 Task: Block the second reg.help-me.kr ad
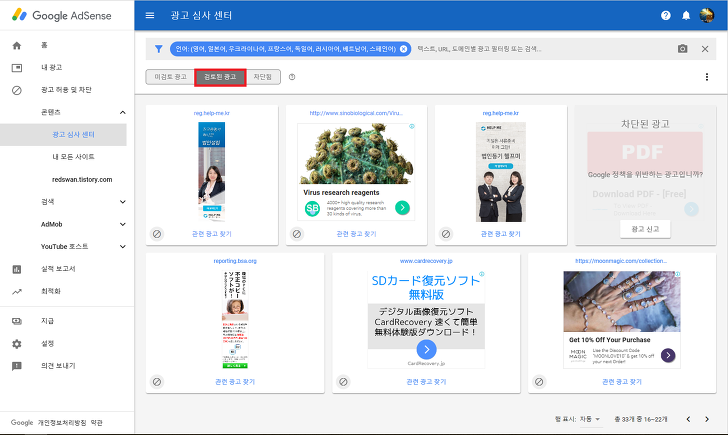(446, 234)
